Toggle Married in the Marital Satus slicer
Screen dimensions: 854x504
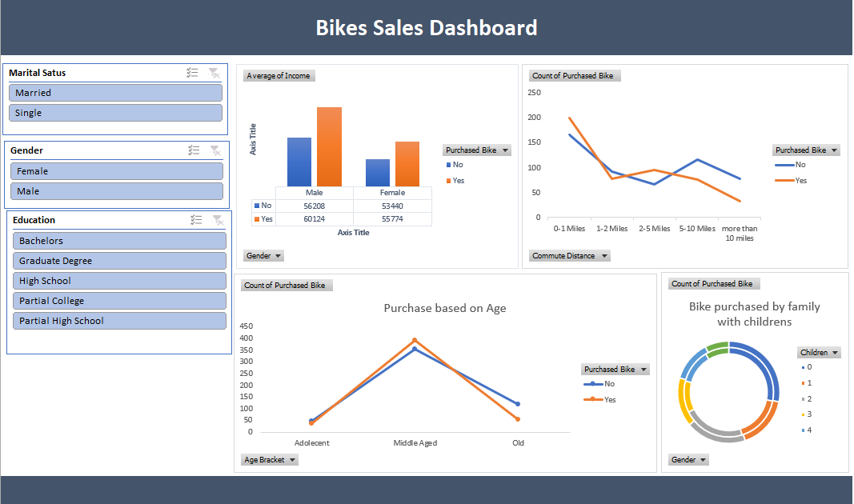pyautogui.click(x=114, y=92)
